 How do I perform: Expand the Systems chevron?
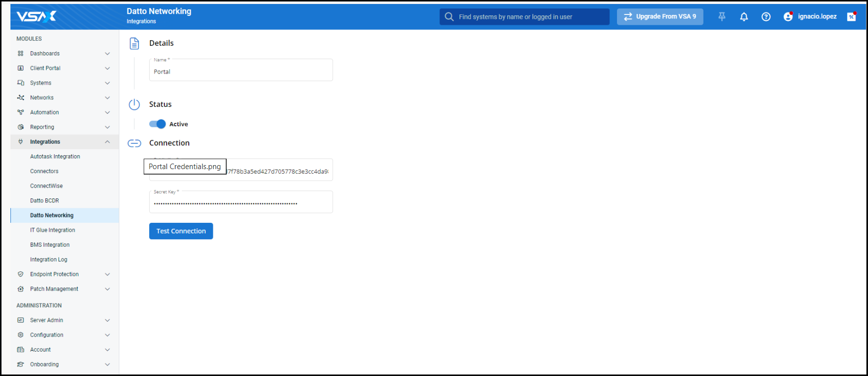click(x=107, y=83)
